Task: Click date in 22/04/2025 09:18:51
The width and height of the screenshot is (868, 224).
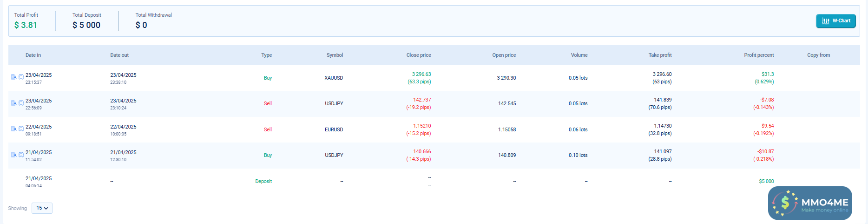Action: pyautogui.click(x=39, y=130)
